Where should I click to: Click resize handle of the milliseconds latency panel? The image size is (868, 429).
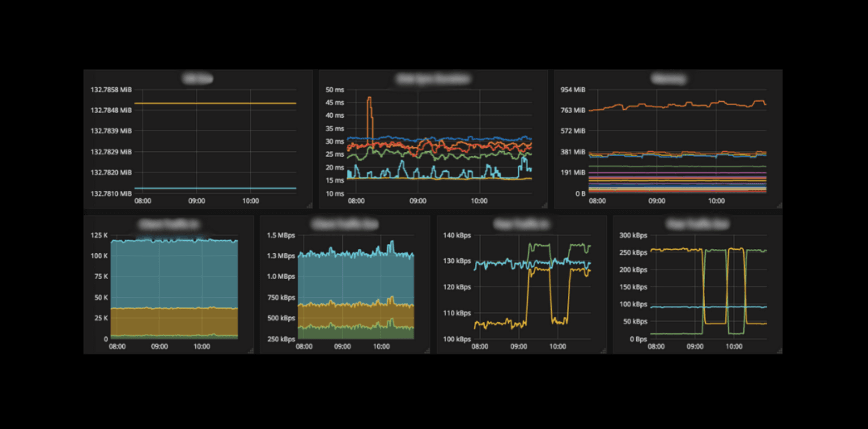545,205
